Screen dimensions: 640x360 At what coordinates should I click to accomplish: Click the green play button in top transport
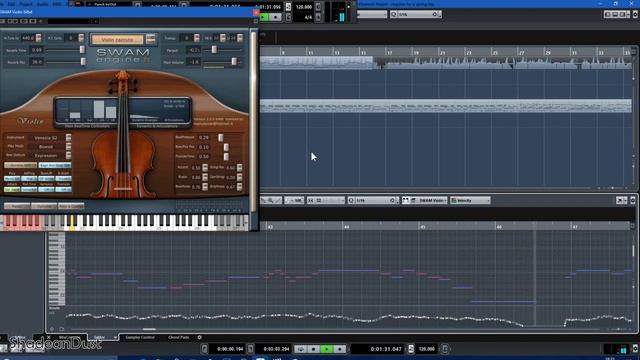coord(264,17)
